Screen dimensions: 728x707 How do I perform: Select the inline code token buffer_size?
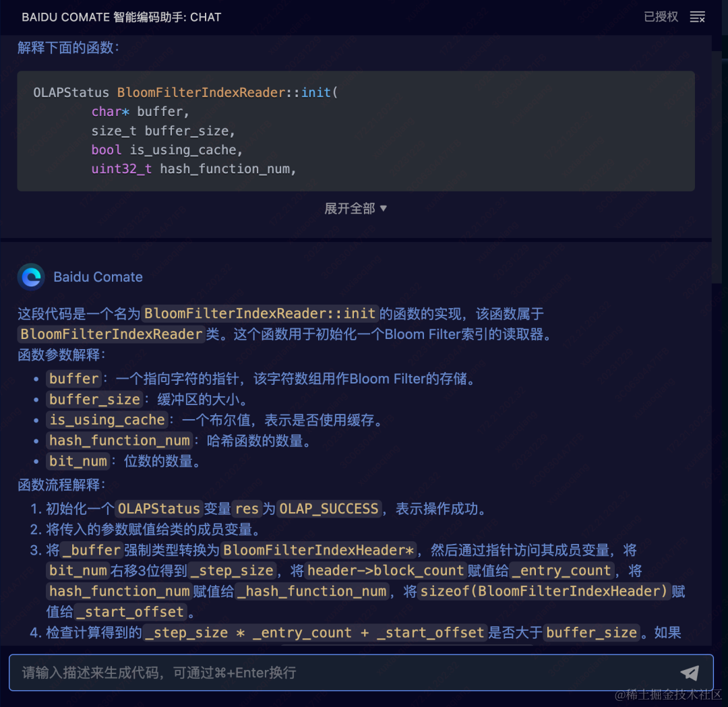tap(94, 400)
